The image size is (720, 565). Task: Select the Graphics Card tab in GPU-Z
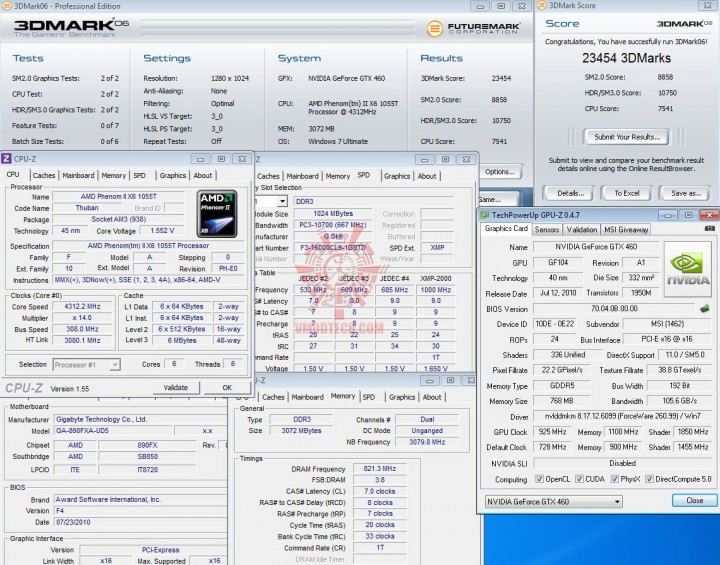coord(506,228)
